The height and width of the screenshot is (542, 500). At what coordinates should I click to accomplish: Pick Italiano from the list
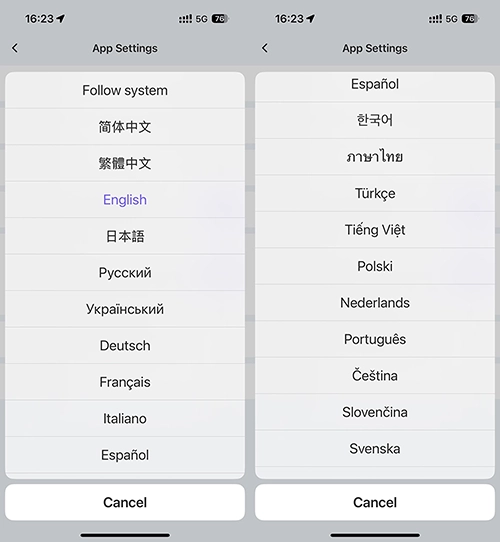[125, 419]
